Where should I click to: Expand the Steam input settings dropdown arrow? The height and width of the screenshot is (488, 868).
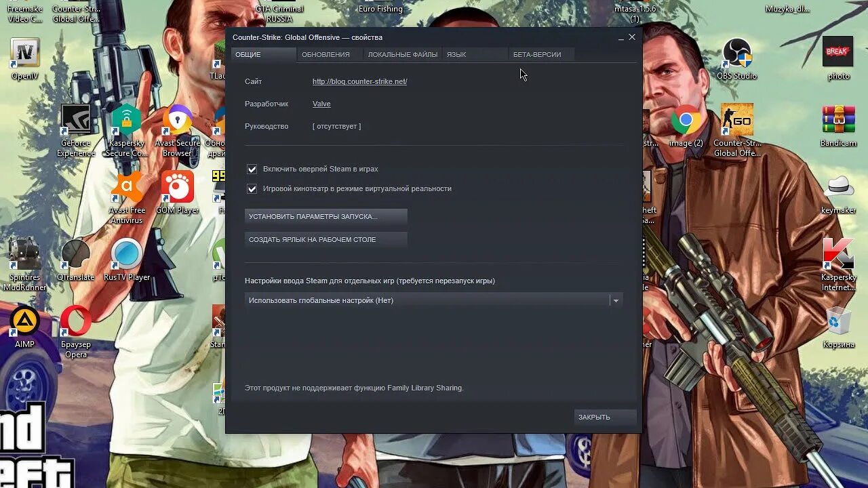[x=616, y=300]
